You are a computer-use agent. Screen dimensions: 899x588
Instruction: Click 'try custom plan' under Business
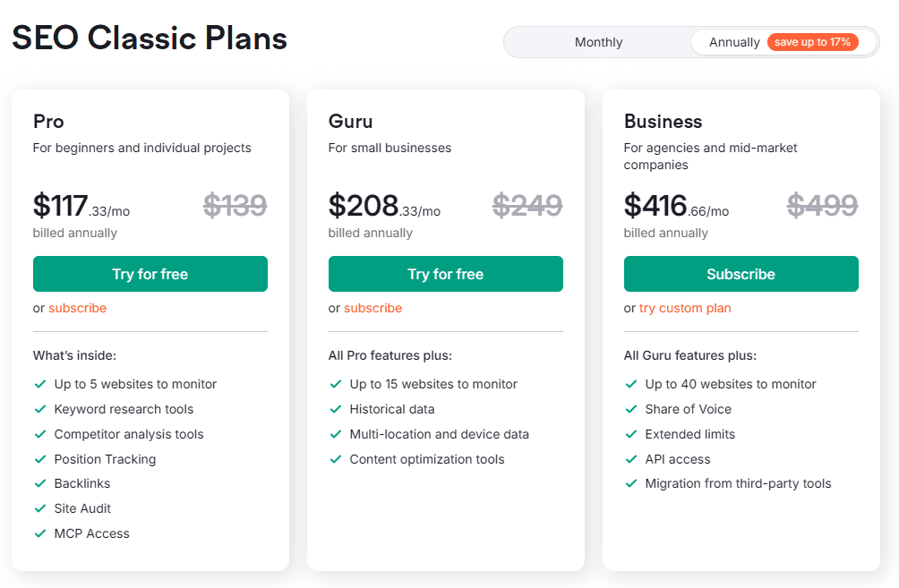685,308
